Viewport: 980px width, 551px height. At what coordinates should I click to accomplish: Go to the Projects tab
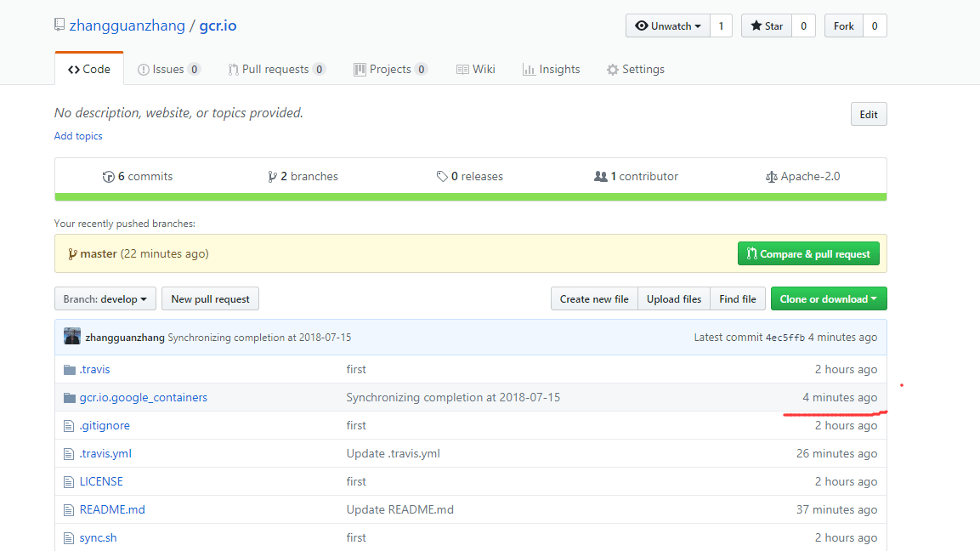391,69
